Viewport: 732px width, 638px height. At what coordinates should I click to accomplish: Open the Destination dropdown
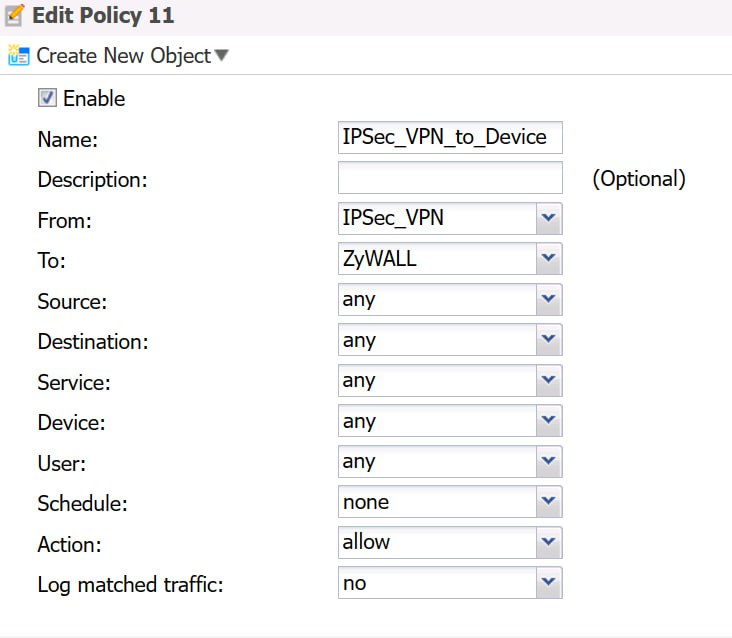click(x=450, y=340)
